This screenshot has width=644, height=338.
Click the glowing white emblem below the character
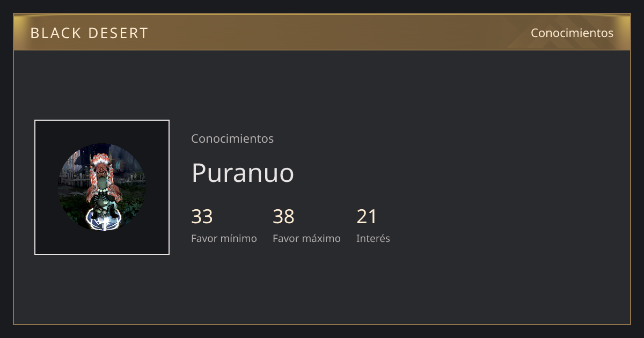(x=103, y=219)
